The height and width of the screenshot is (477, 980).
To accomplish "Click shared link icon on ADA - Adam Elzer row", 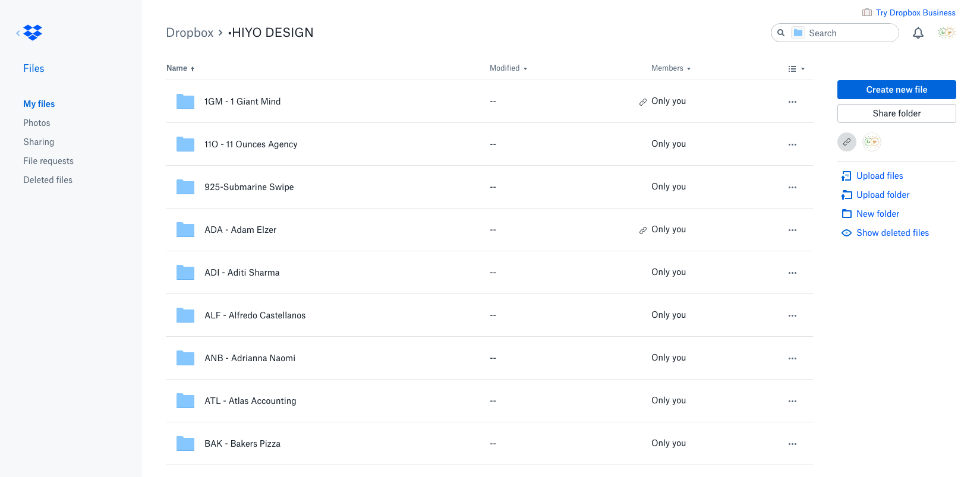I will click(643, 230).
